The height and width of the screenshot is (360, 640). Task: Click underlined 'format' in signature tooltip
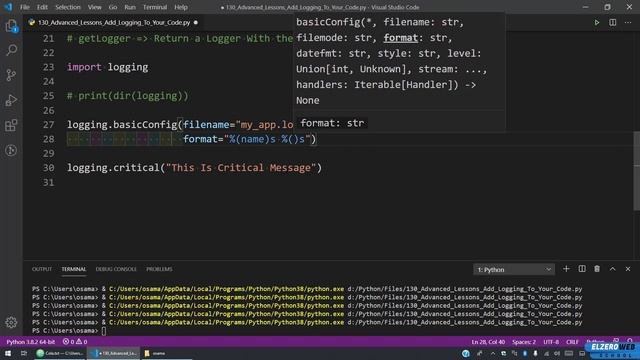pos(400,38)
